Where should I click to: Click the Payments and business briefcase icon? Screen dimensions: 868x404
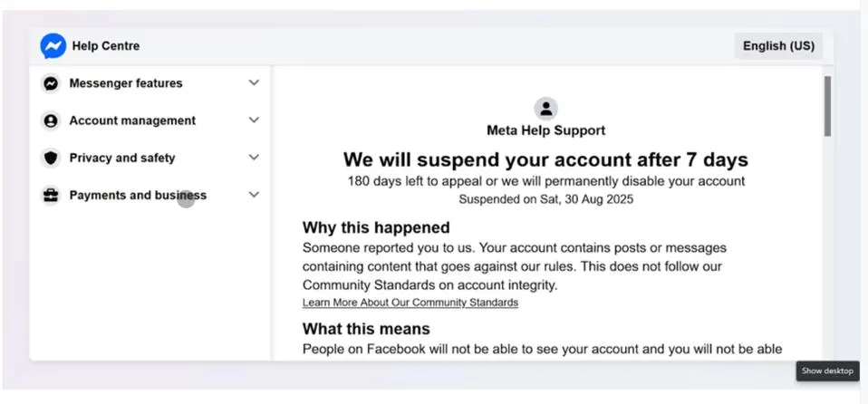click(x=51, y=196)
